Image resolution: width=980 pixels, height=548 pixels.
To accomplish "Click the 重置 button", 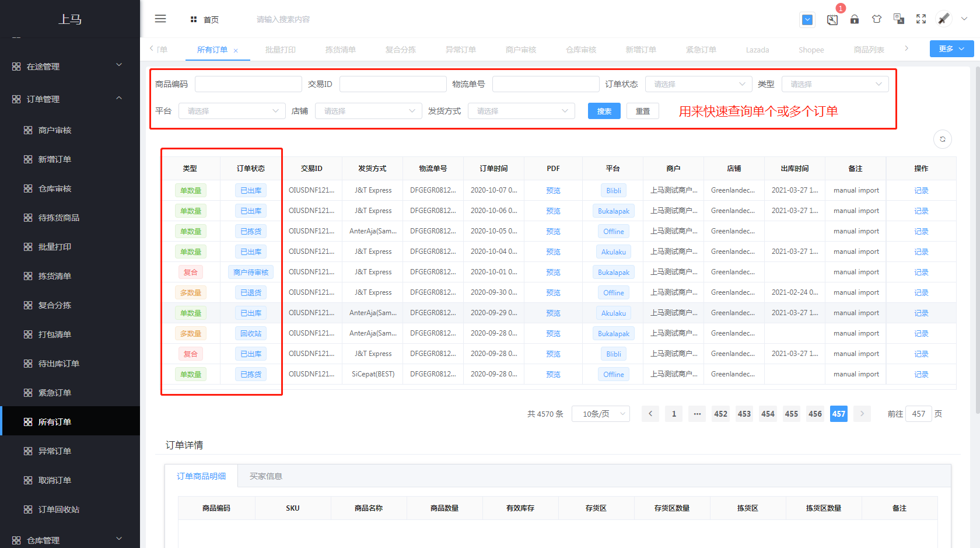I will (x=643, y=111).
